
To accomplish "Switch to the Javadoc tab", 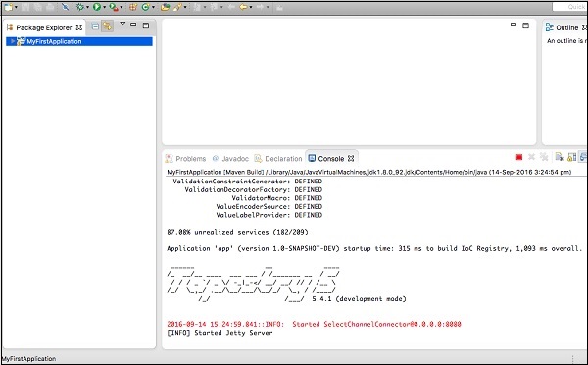I will tap(230, 159).
